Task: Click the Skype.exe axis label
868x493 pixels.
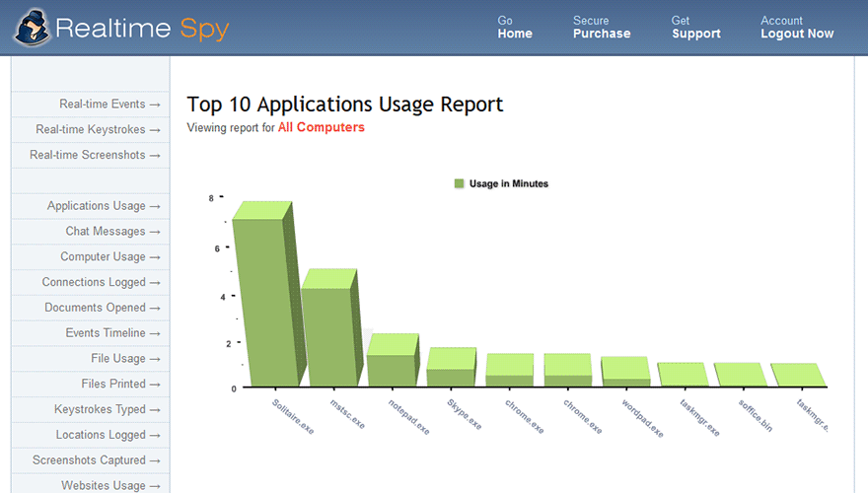Action: click(x=465, y=414)
